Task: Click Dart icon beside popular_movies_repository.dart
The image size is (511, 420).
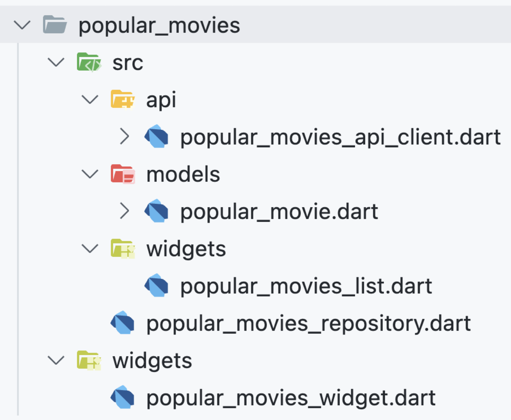Action: [x=122, y=323]
